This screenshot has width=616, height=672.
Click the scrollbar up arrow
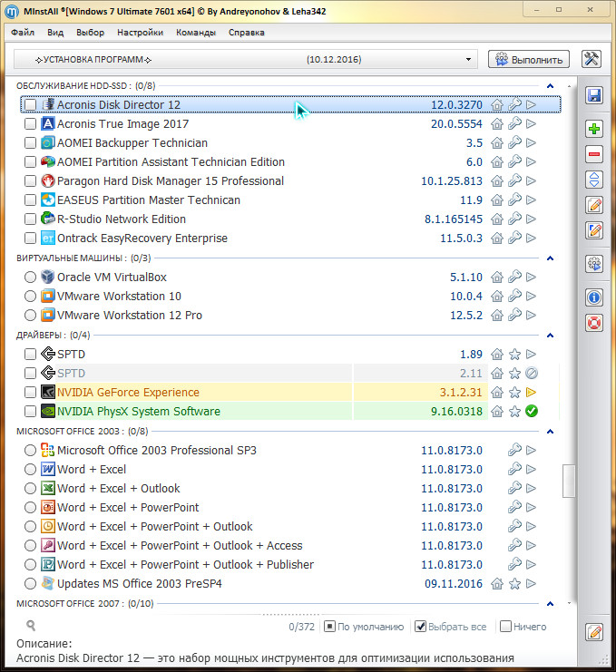pos(569,86)
